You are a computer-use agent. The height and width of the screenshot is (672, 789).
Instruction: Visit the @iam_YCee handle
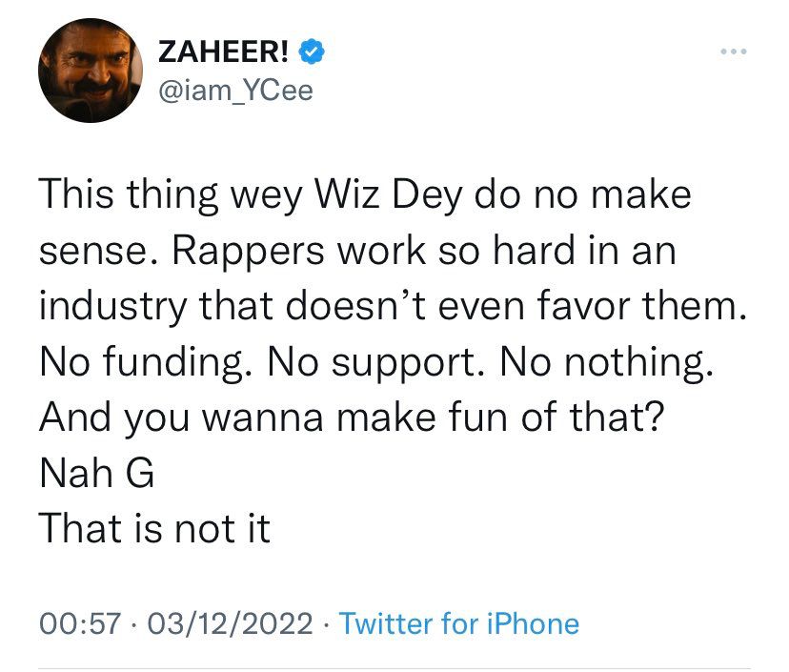pyautogui.click(x=235, y=92)
